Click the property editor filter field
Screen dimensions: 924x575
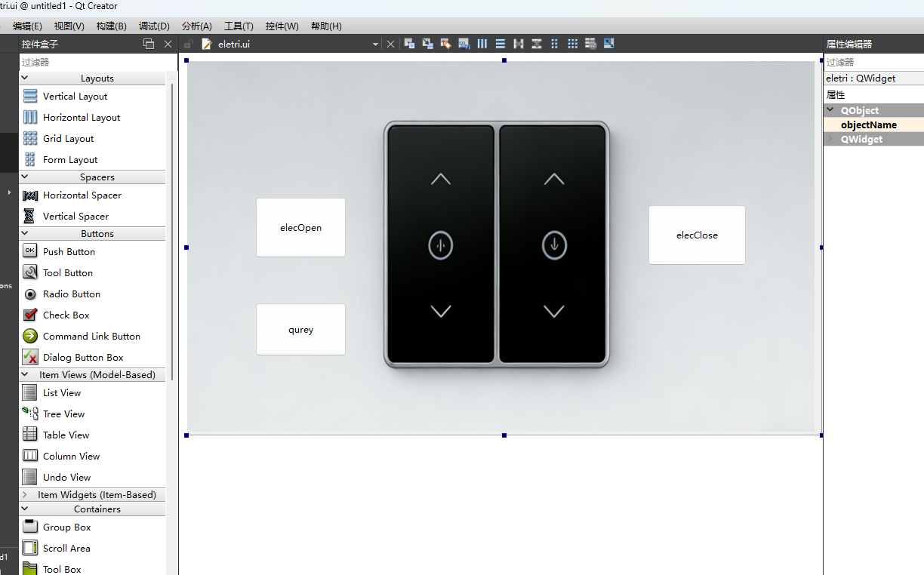[x=873, y=63]
